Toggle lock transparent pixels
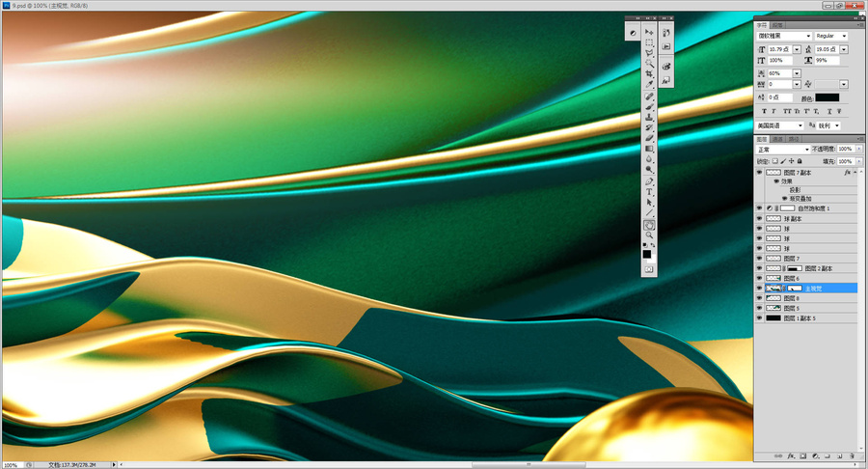This screenshot has height=469, width=868. (775, 161)
